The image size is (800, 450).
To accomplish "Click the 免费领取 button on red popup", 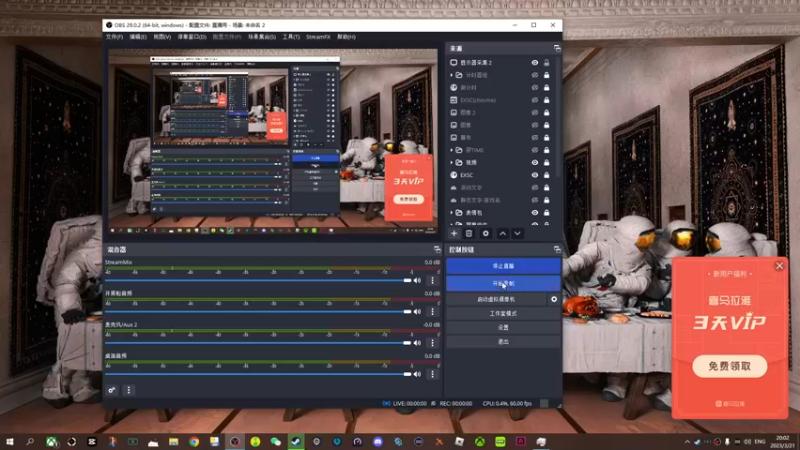I will coord(730,366).
